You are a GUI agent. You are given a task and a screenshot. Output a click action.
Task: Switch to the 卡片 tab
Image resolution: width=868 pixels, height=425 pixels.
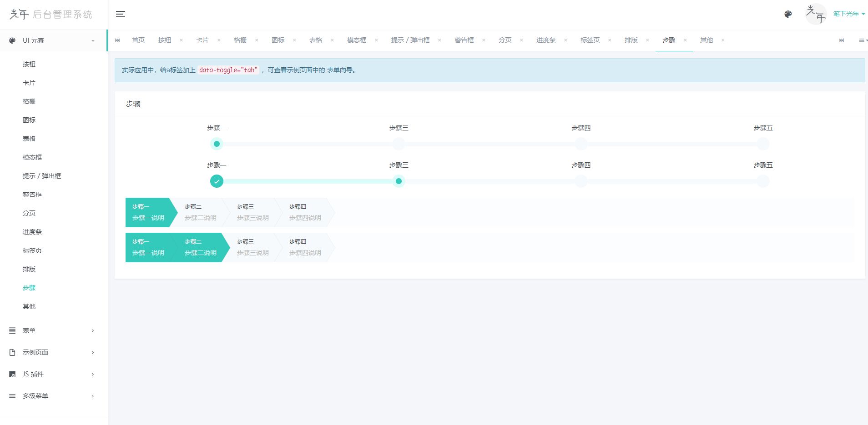point(202,40)
